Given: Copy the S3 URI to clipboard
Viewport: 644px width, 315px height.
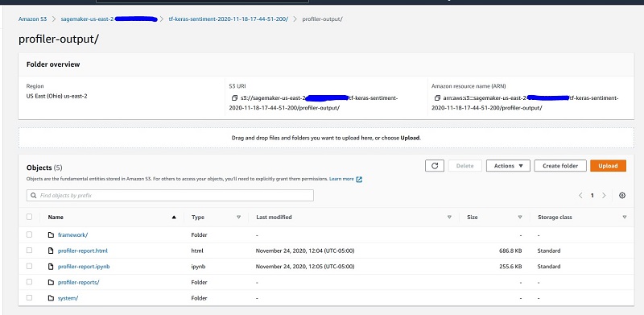Looking at the screenshot, I should click(234, 98).
